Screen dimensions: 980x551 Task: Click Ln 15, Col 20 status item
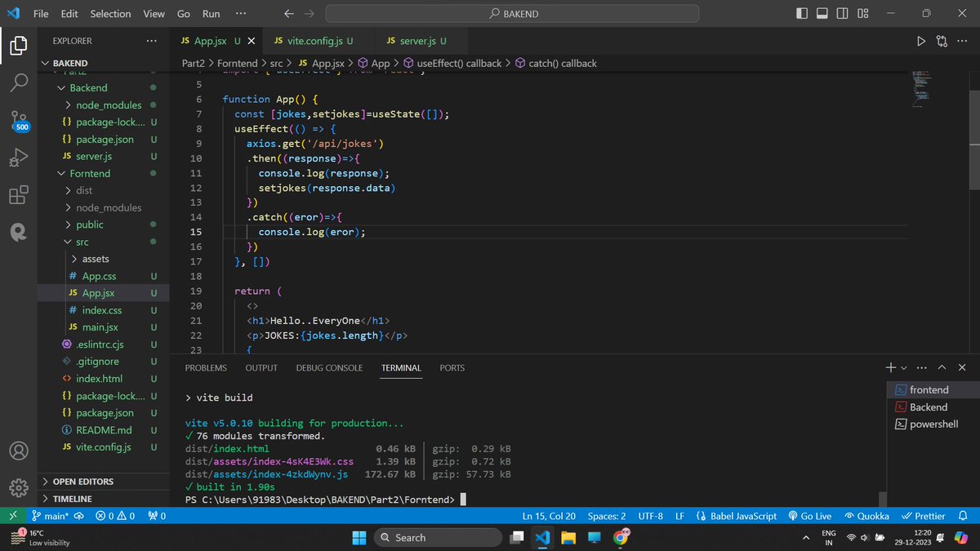point(549,516)
